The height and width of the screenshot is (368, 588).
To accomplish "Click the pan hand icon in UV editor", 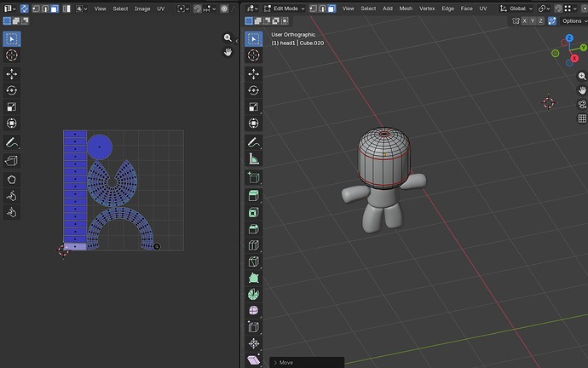I will pos(228,52).
